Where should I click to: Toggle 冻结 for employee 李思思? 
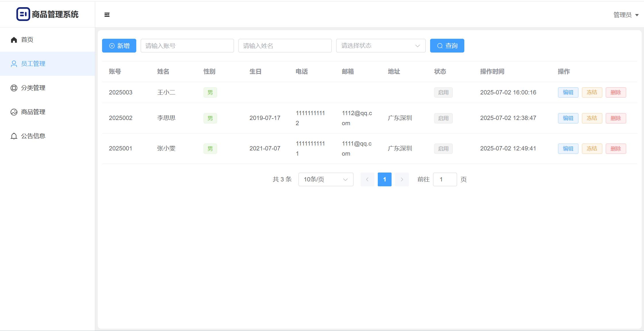[592, 118]
